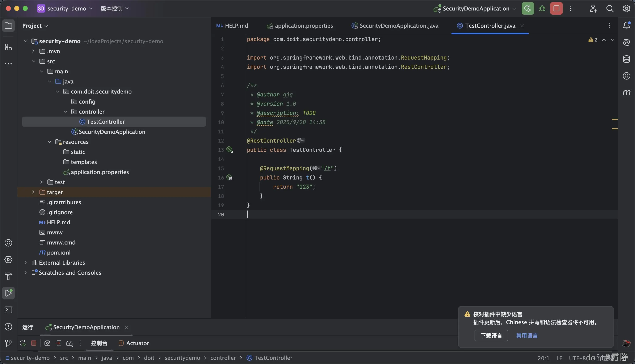Collapse the resources folder
This screenshot has height=364, width=635.
[50, 142]
